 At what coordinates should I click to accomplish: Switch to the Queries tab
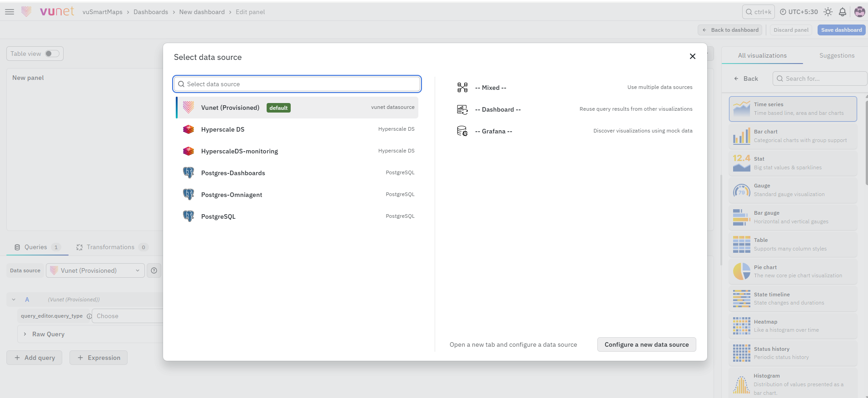37,247
